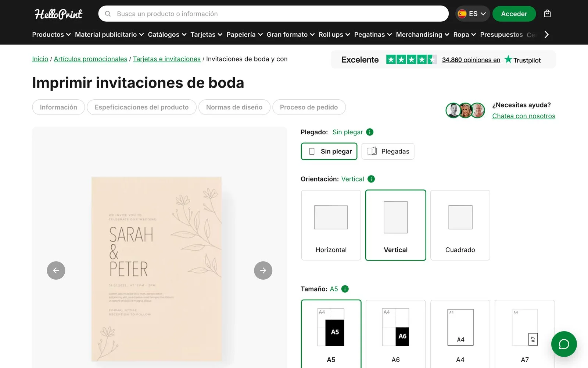The height and width of the screenshot is (368, 588).
Task: Go to Inicio breadcrumb link
Action: click(40, 59)
